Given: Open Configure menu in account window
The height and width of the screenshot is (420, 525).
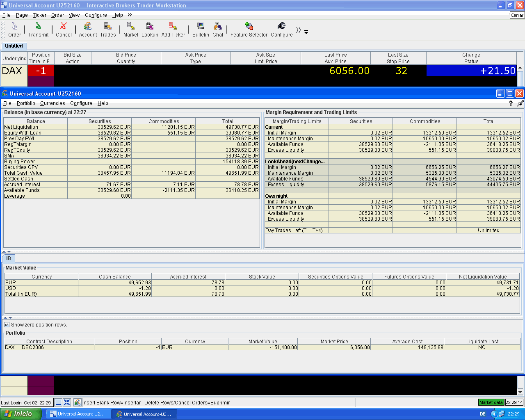Looking at the screenshot, I should 81,103.
